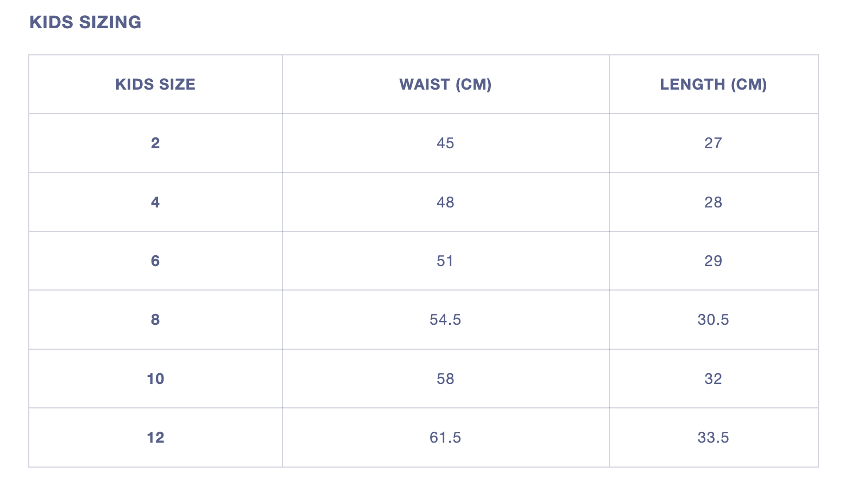Viewport: 858px width, 504px height.
Task: Click the KIDS SIZING heading
Action: (85, 22)
